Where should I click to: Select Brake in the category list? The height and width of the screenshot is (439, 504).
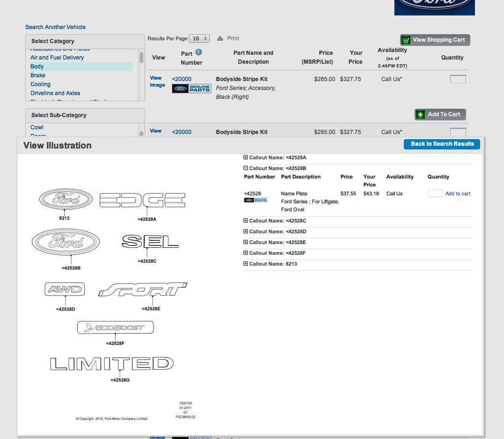[38, 75]
